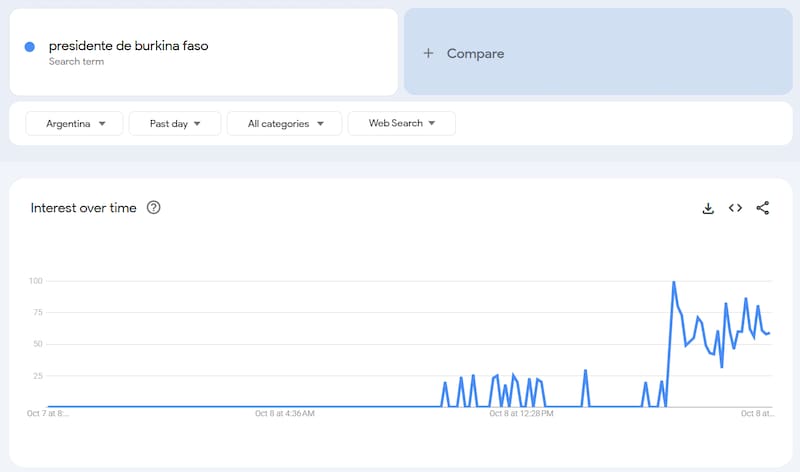
Task: Click the 75 y-axis label
Action: (x=38, y=312)
